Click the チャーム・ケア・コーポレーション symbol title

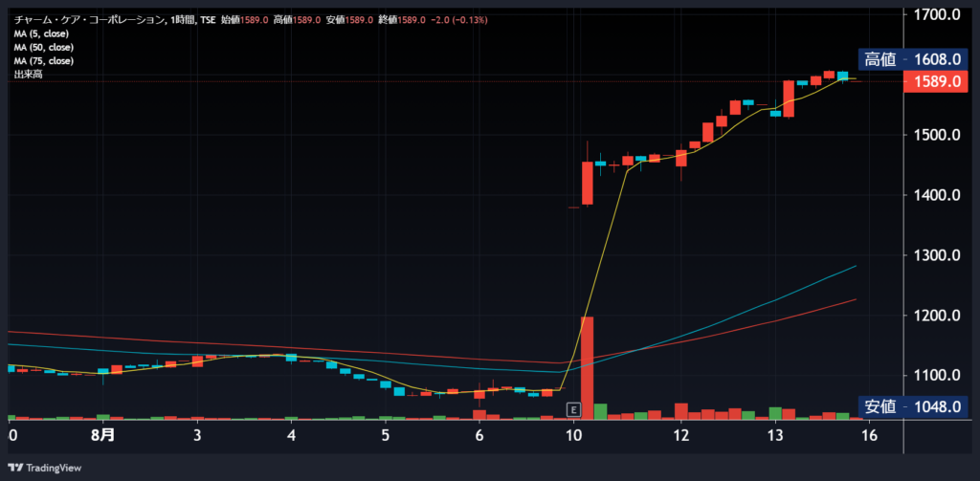90,20
